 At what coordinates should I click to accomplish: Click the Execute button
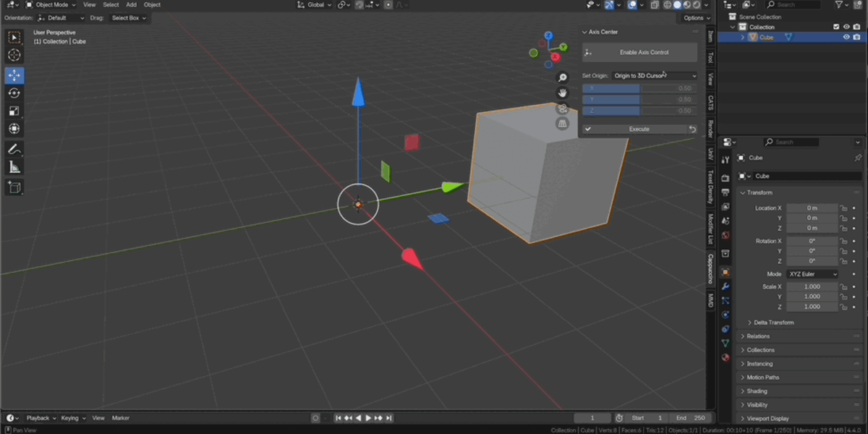tap(639, 129)
